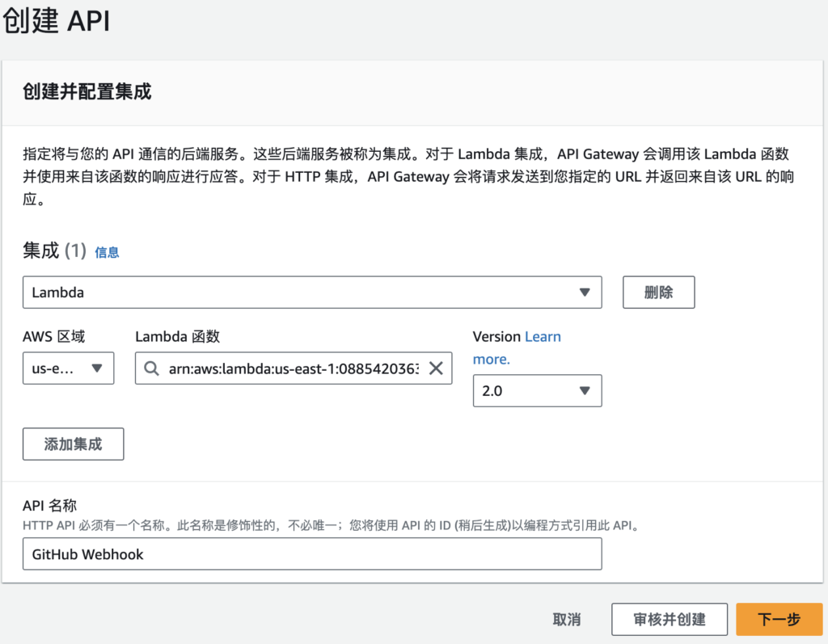
Task: Click the 创建并配置集成 section header
Action: click(x=87, y=91)
